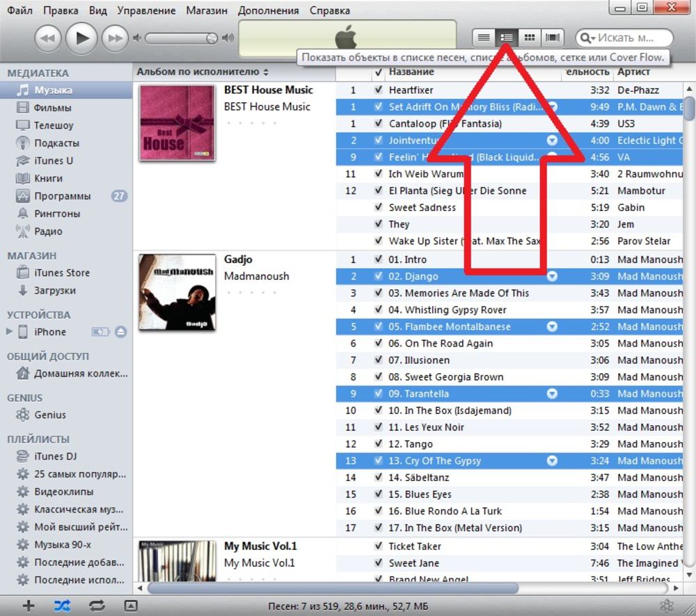Click the Подкасты icon

[x=23, y=143]
